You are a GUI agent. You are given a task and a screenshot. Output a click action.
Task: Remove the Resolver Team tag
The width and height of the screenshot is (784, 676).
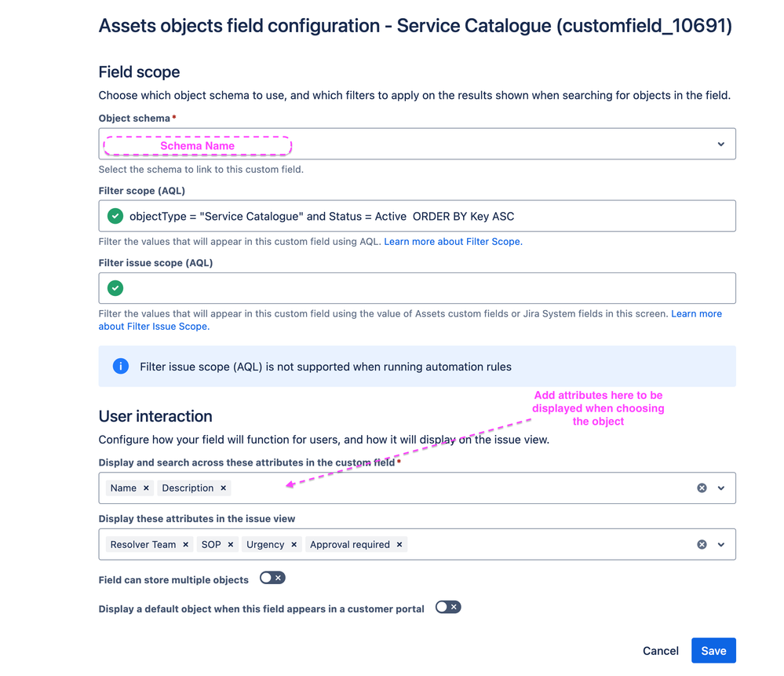click(185, 544)
